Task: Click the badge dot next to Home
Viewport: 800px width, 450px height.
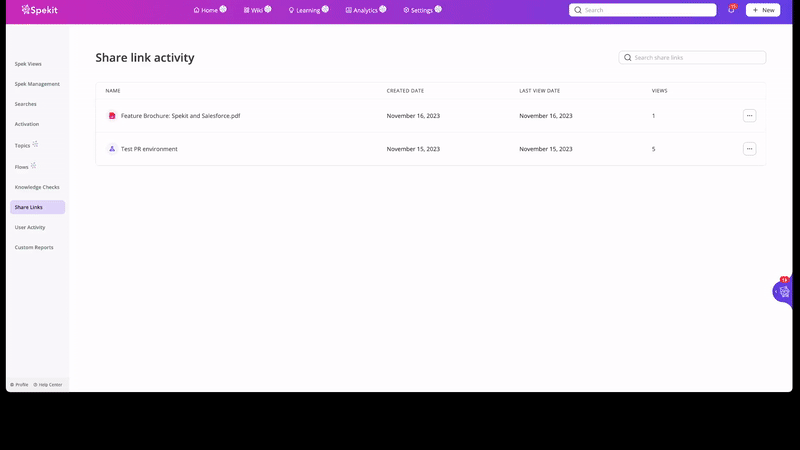Action: (223, 9)
